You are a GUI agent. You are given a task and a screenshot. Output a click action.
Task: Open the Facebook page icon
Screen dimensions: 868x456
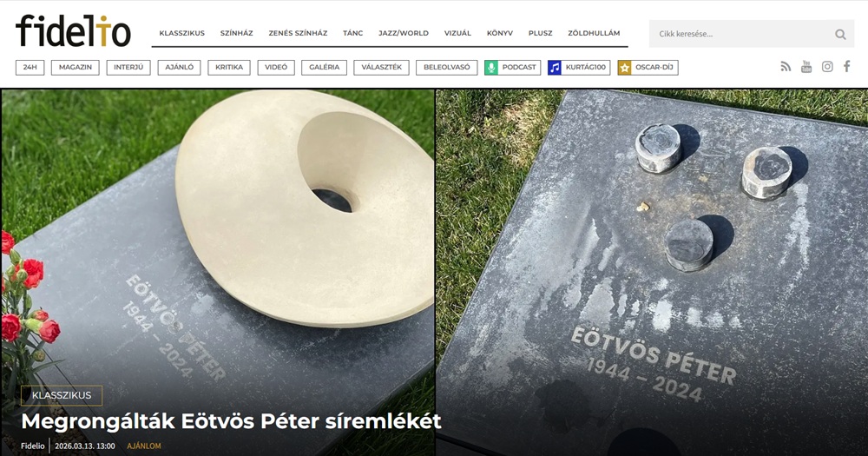[847, 67]
